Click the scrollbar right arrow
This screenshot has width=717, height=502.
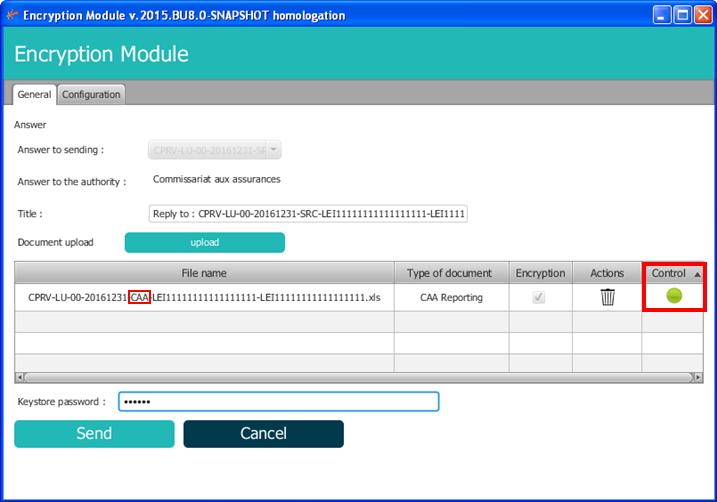696,377
